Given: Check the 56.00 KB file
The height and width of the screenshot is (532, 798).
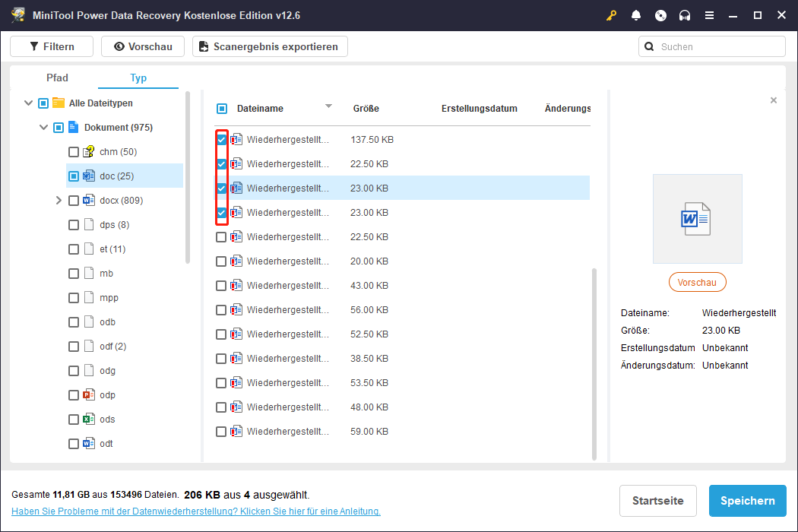Looking at the screenshot, I should pyautogui.click(x=221, y=310).
